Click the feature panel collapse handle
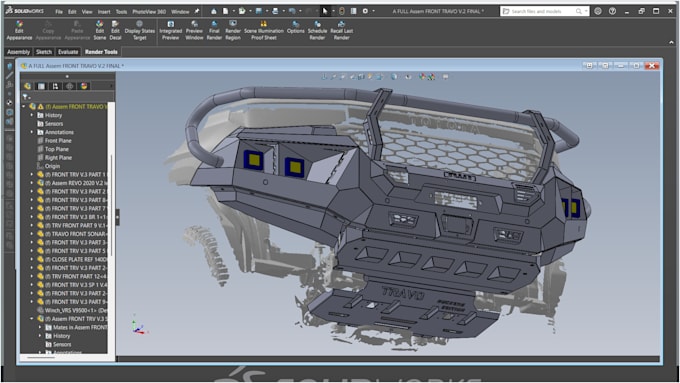Viewport: 680px width, 383px height. (x=118, y=217)
